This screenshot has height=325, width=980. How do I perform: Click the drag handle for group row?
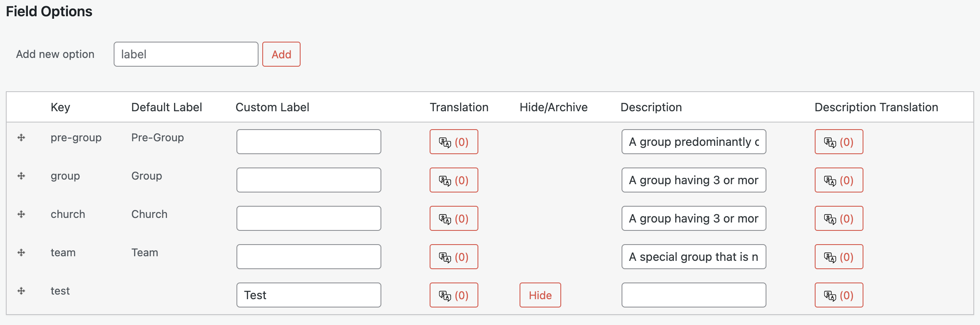(x=21, y=176)
